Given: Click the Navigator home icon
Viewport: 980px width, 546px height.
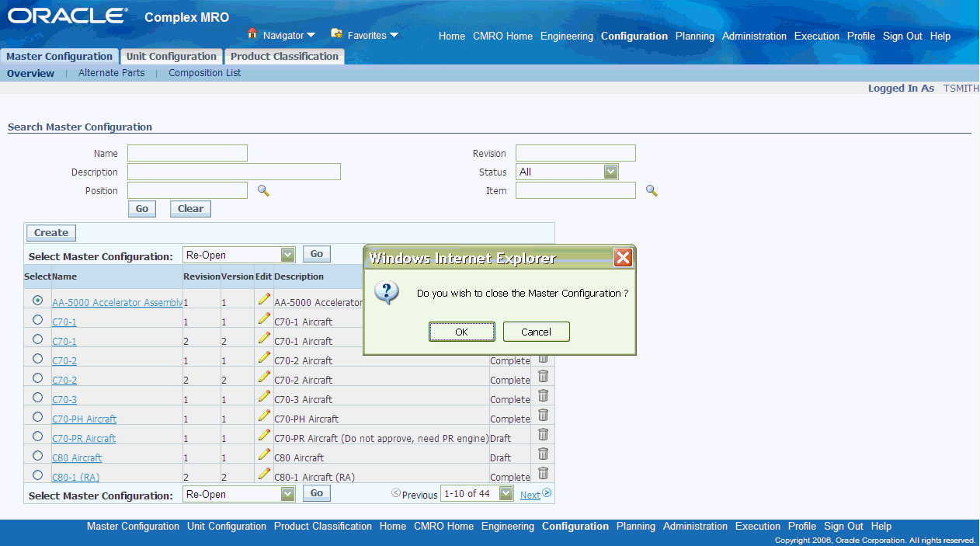Looking at the screenshot, I should click(252, 34).
